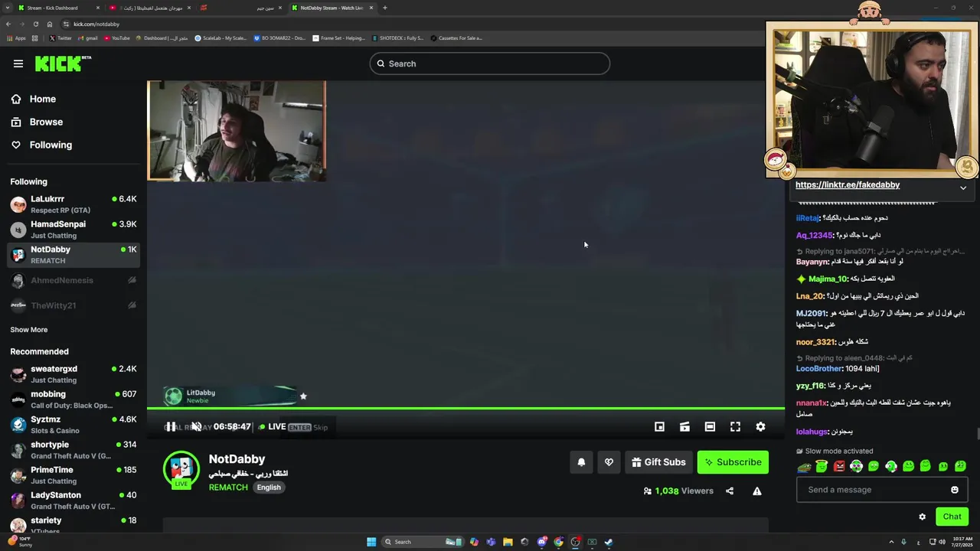Jump to LIVE in the player
The image size is (980, 551).
click(272, 426)
